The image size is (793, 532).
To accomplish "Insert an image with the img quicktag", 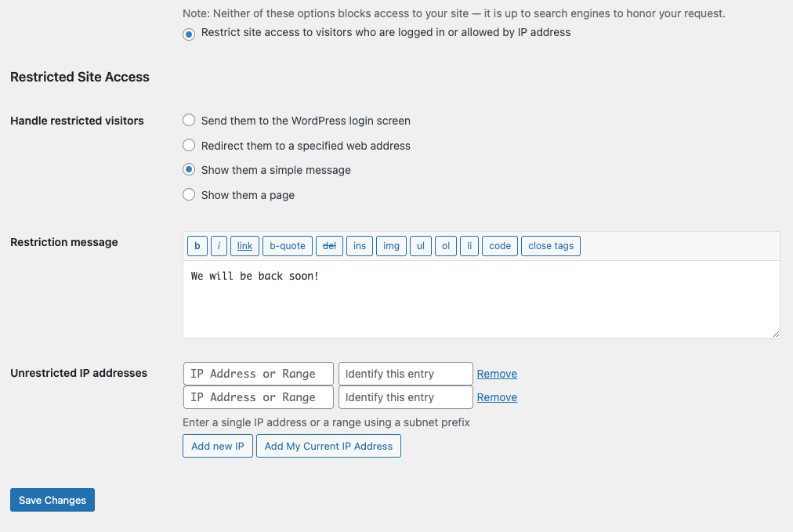I will pyautogui.click(x=391, y=246).
